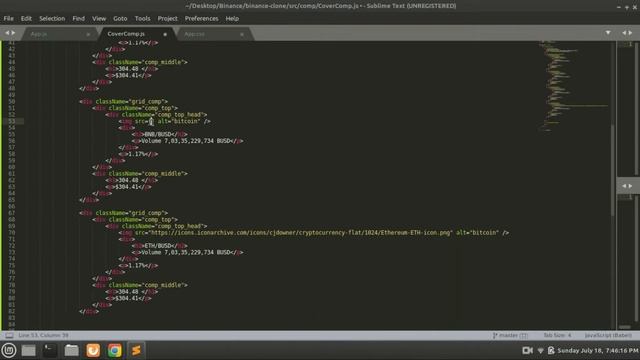640x360 pixels.
Task: Click Volume 7,03,35,229,734 BUSD on line 73
Action: (186, 252)
